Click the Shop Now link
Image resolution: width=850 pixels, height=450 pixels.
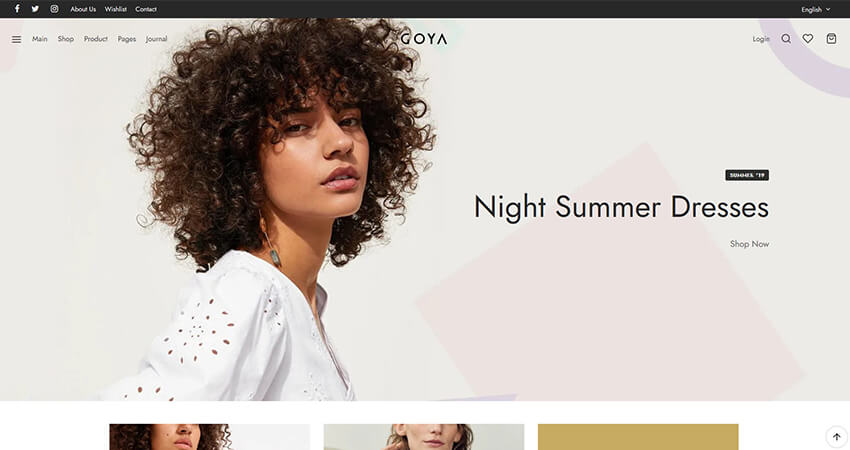(x=749, y=244)
